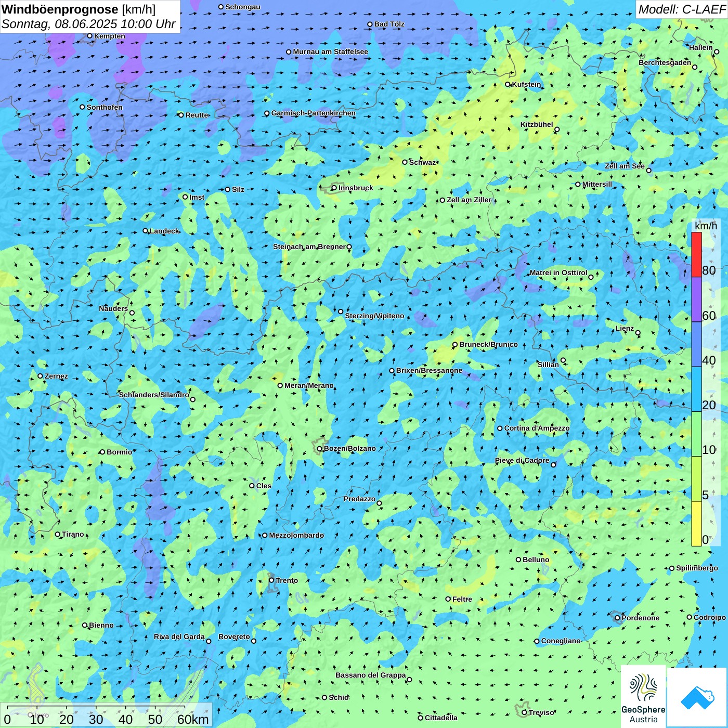Click the Cortina d'Ampezzo marker
Image resolution: width=728 pixels, height=728 pixels.
[x=500, y=428]
